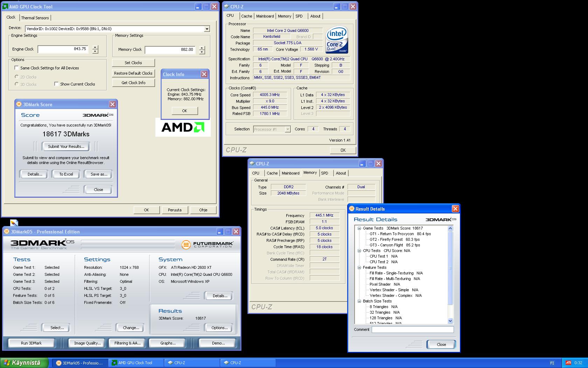Click the Futuremark Corporation logo in 3DMark05

208,244
